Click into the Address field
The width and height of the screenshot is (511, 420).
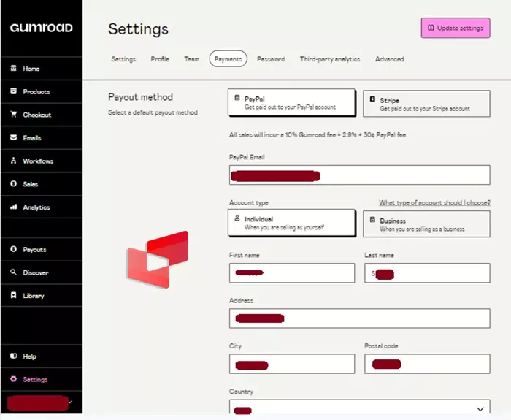[359, 318]
